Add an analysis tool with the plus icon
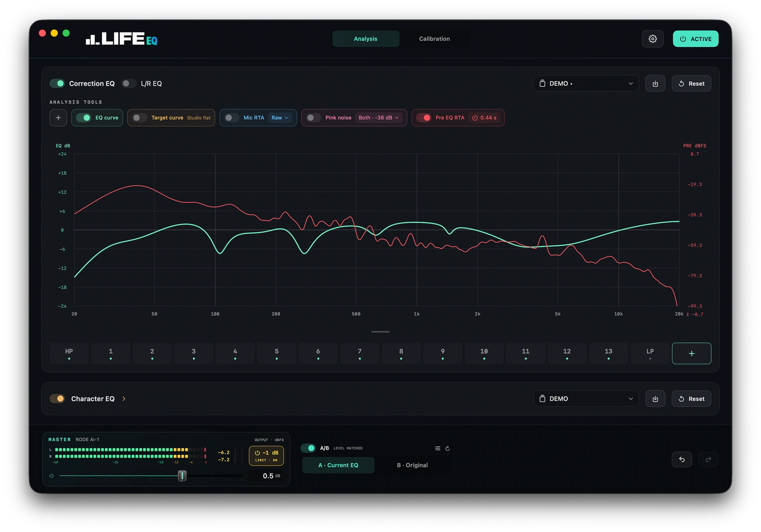This screenshot has width=761, height=532. click(x=58, y=118)
